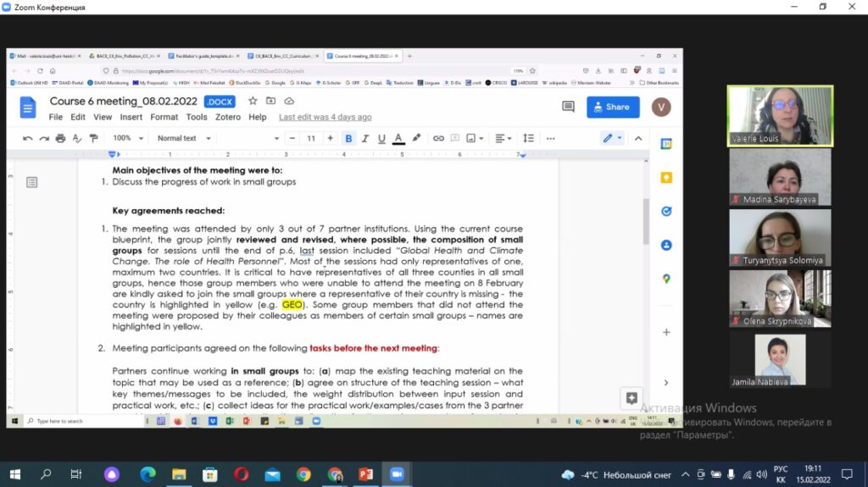Click the Google account avatar V
Viewport: 868px width, 487px height.
tap(661, 108)
